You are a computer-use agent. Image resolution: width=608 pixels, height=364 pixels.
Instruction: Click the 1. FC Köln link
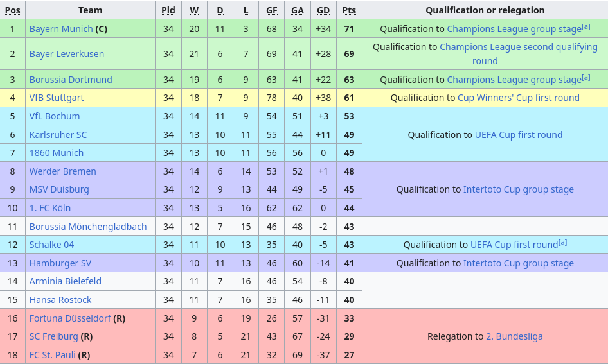pyautogui.click(x=50, y=208)
